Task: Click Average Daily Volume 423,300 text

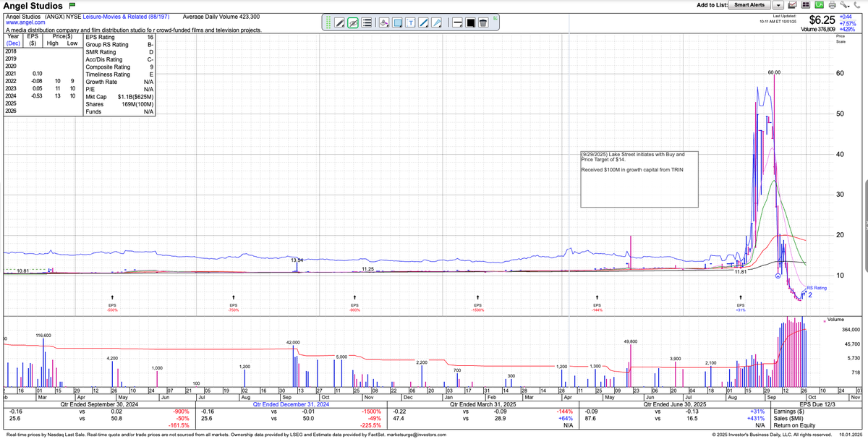Action: click(x=221, y=16)
